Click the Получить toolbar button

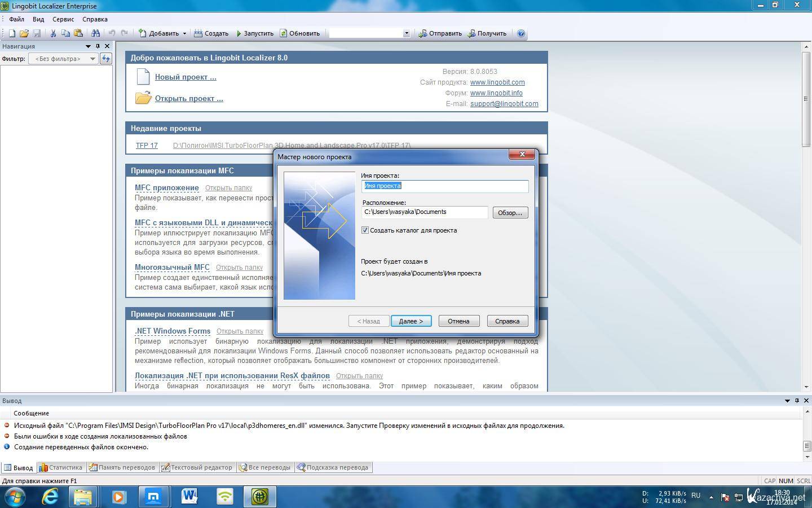point(488,33)
